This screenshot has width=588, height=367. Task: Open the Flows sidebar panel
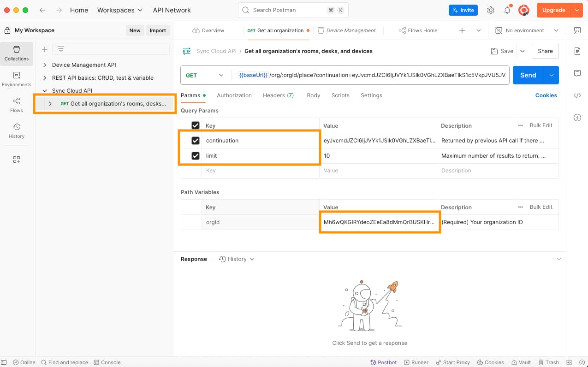point(17,105)
